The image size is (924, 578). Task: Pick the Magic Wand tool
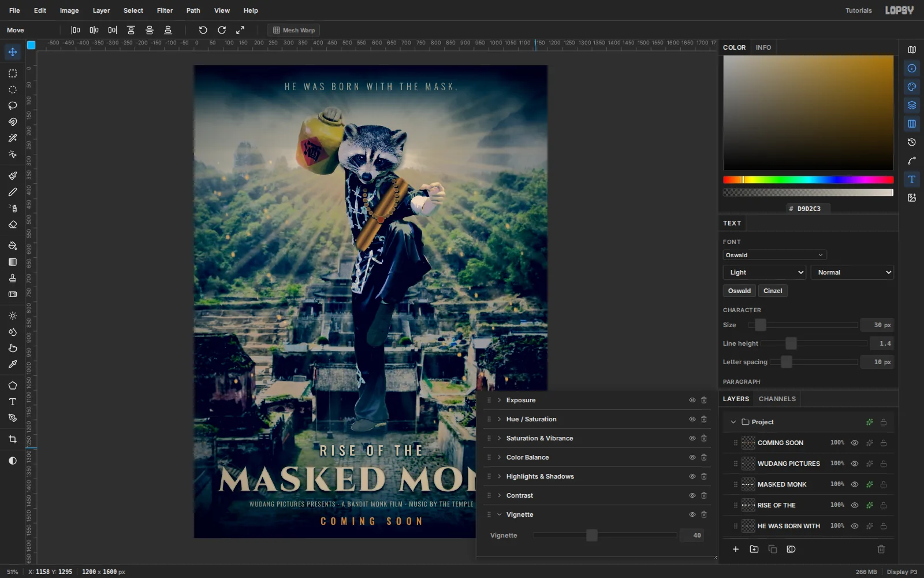tap(12, 138)
